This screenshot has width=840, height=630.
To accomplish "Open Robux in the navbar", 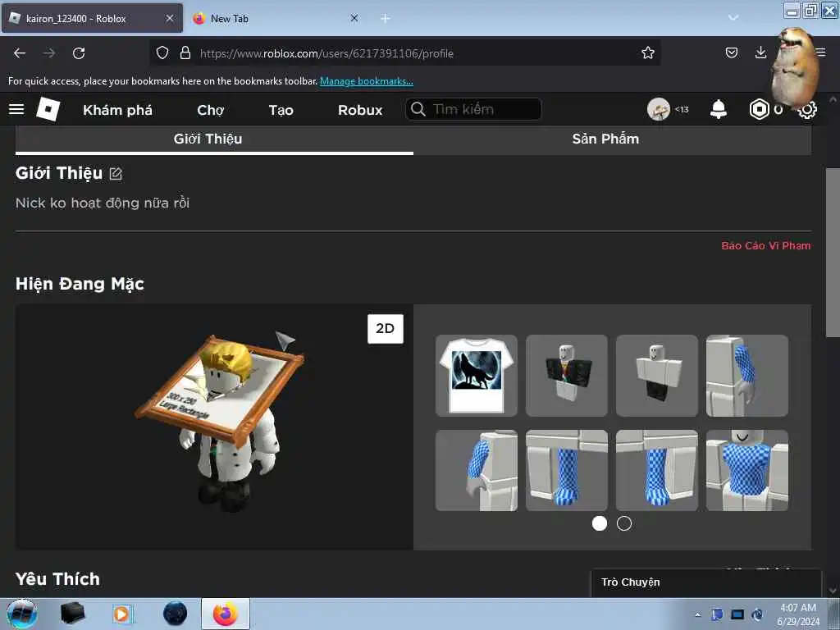I will [x=361, y=110].
